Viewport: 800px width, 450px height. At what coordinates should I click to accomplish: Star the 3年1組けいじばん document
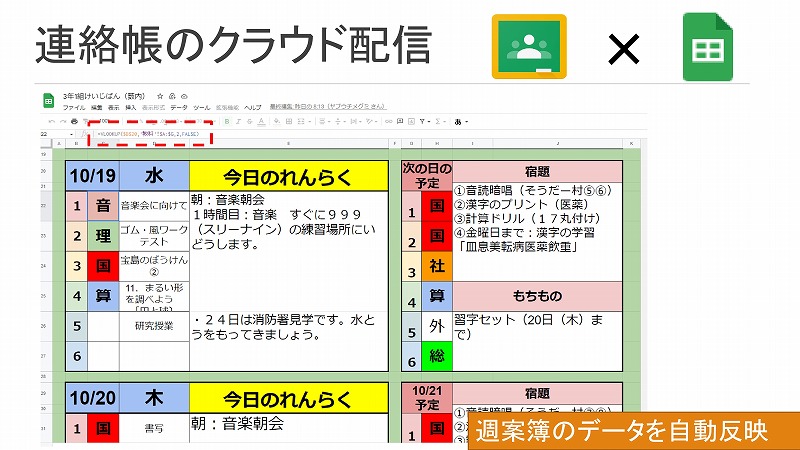point(160,96)
